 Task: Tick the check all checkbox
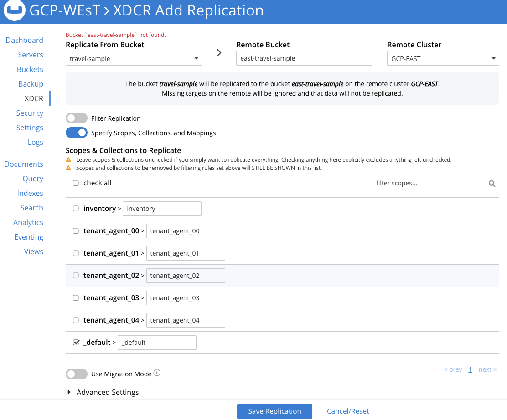(76, 183)
